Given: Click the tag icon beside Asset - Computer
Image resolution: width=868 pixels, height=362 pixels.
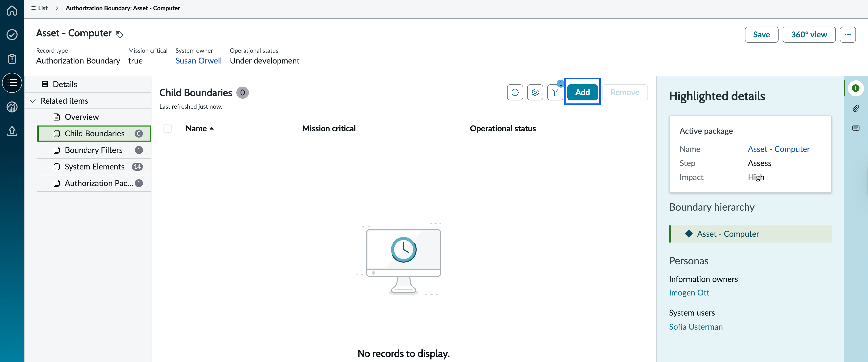Looking at the screenshot, I should (x=120, y=34).
